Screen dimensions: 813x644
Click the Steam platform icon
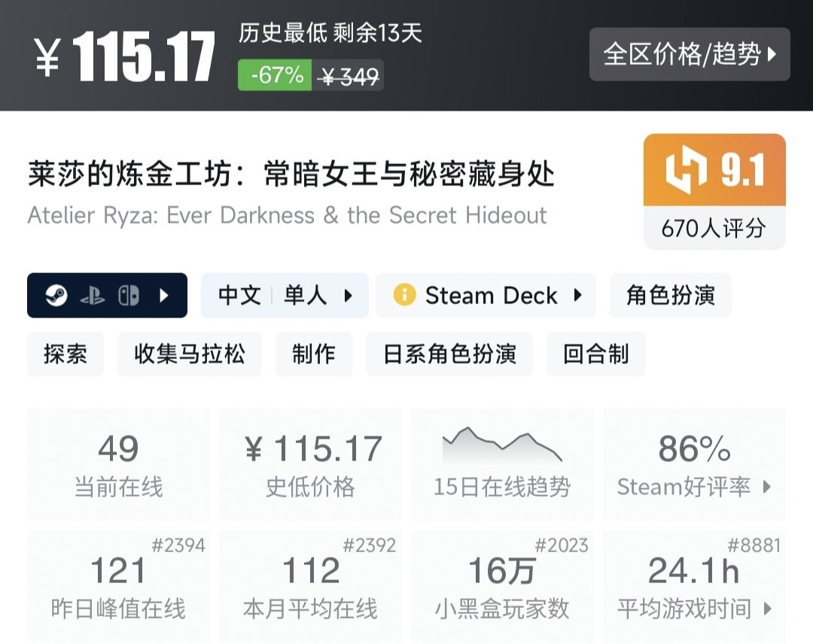56,296
